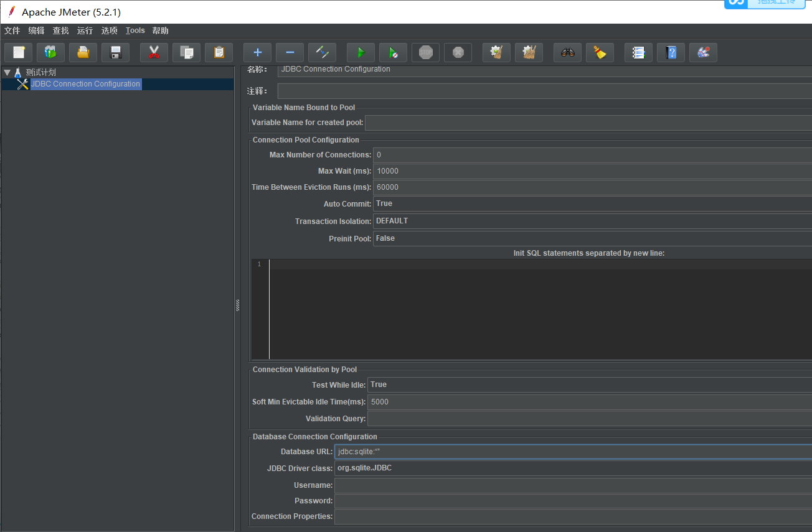The height and width of the screenshot is (532, 812).
Task: Open the function helper list icon
Action: (x=638, y=53)
